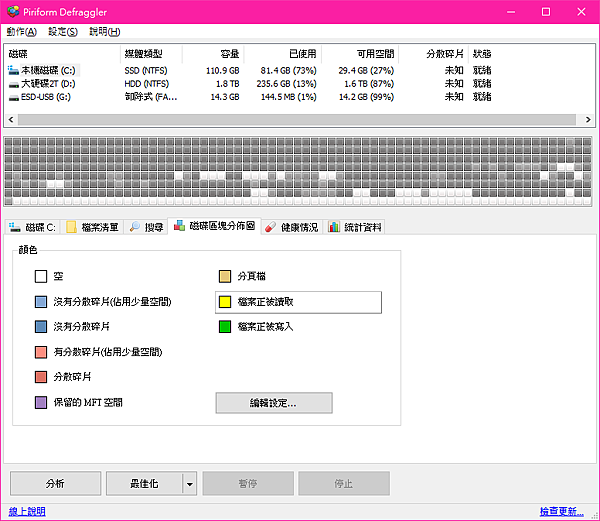Viewport: 600px width, 521px height.
Task: Click the 檢查更新... link
Action: coord(562,511)
